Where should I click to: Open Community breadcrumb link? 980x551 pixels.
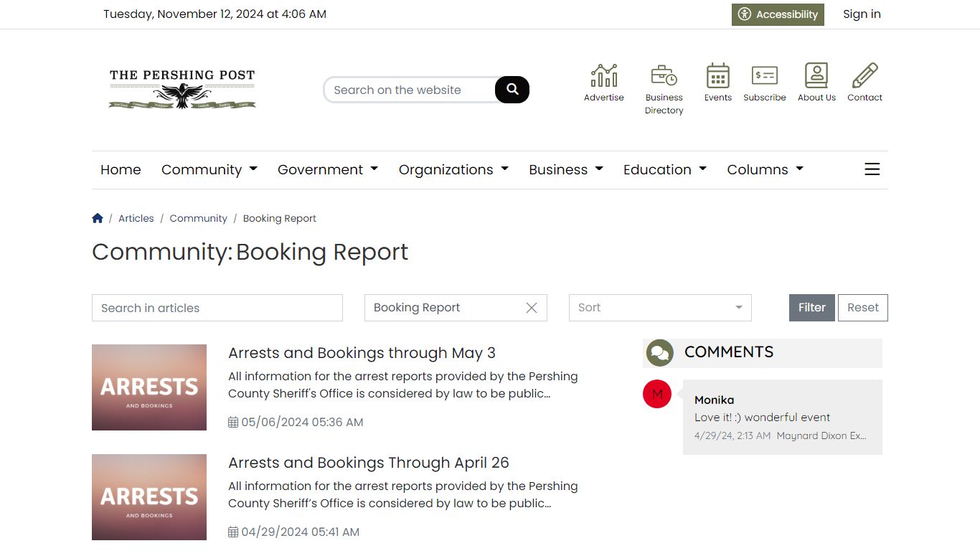[x=198, y=218]
